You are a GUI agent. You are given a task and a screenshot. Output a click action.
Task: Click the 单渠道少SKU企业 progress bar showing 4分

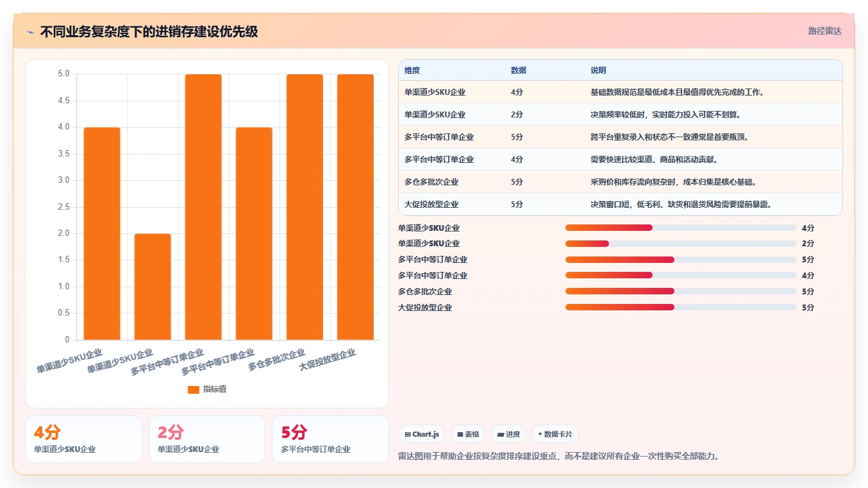[681, 228]
